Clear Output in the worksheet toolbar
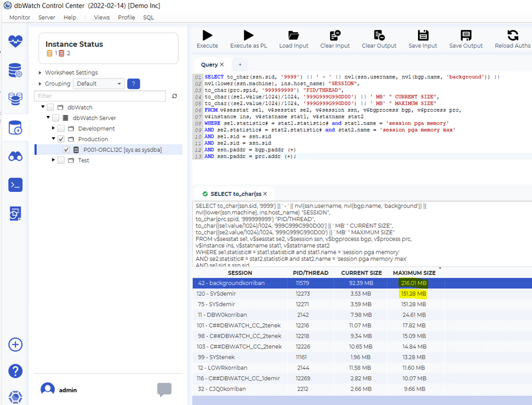Screen dimensions: 532x405 coord(379,39)
